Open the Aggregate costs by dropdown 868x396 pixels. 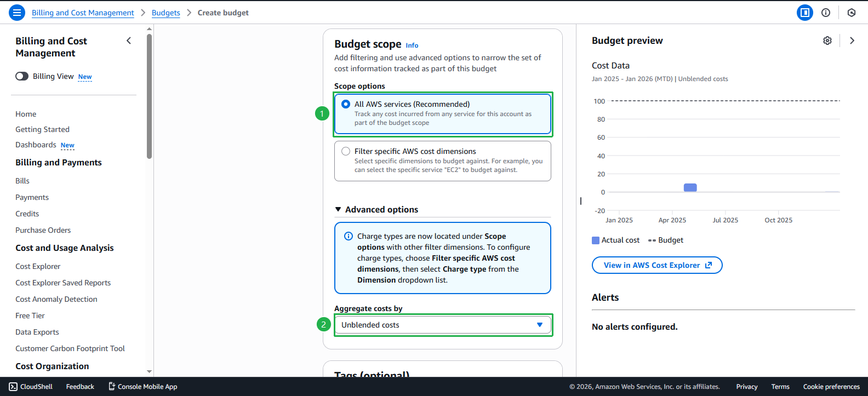coord(443,325)
